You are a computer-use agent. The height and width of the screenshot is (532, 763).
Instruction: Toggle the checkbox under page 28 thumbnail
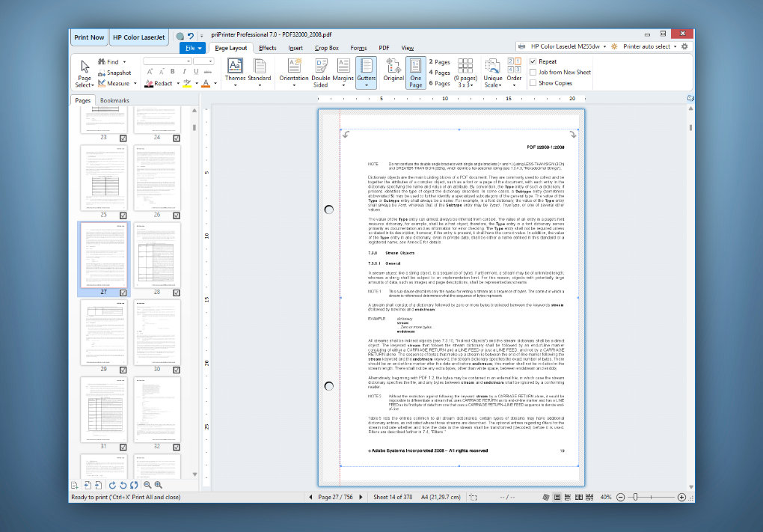tap(176, 293)
